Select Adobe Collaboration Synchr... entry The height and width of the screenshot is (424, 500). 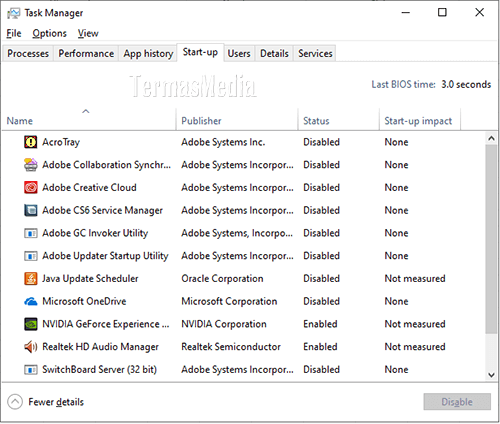click(x=106, y=165)
